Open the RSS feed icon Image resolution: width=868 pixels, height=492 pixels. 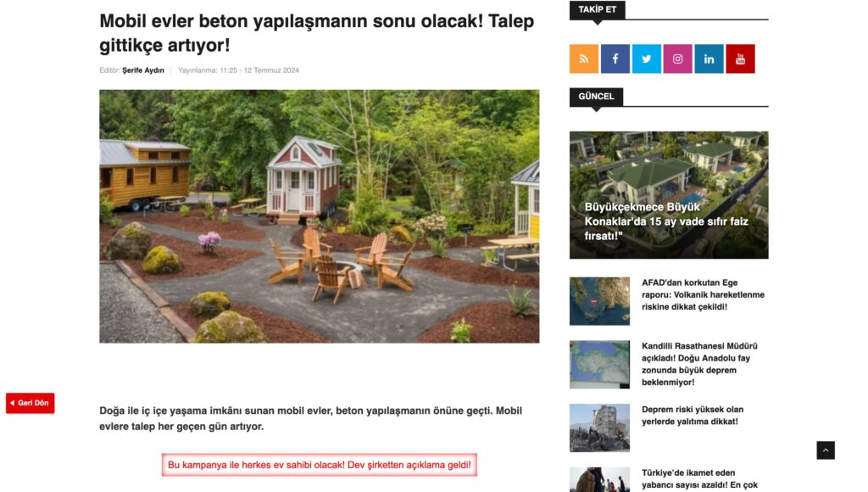tap(583, 59)
